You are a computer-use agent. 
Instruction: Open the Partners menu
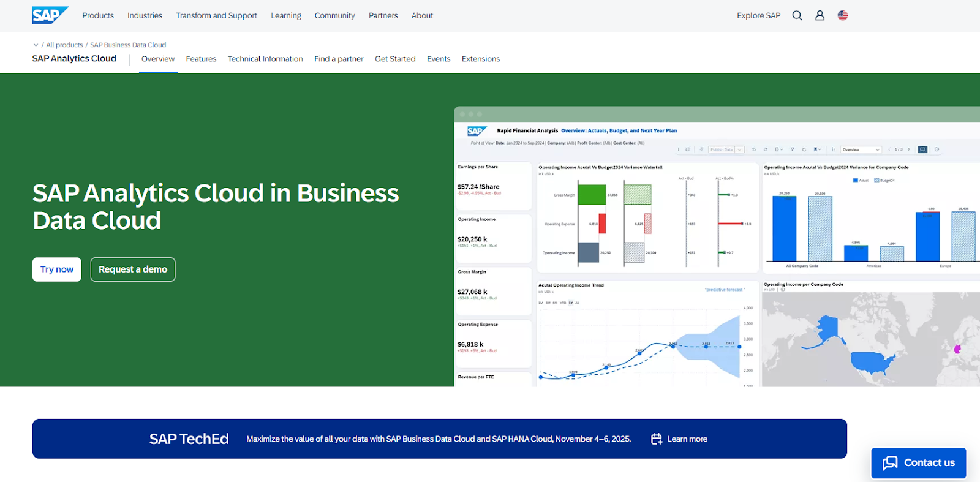pyautogui.click(x=383, y=15)
